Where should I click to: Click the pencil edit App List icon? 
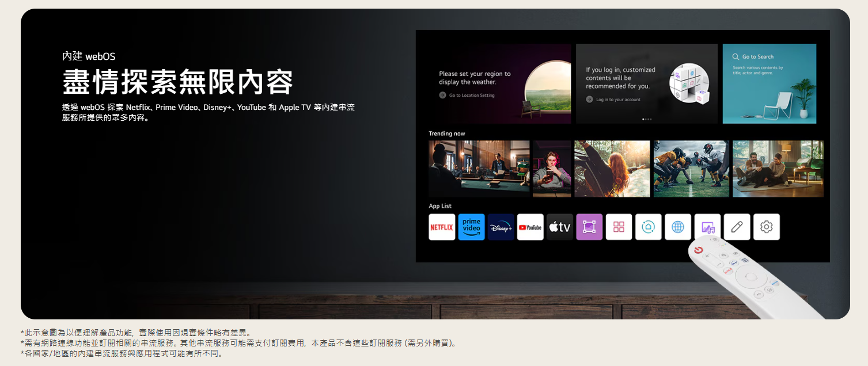[737, 227]
